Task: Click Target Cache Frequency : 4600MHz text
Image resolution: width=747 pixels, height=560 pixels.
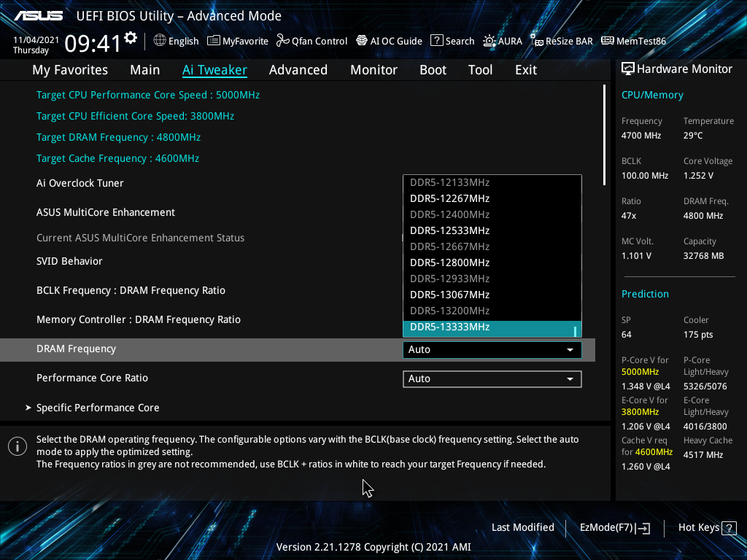Action: click(x=117, y=158)
